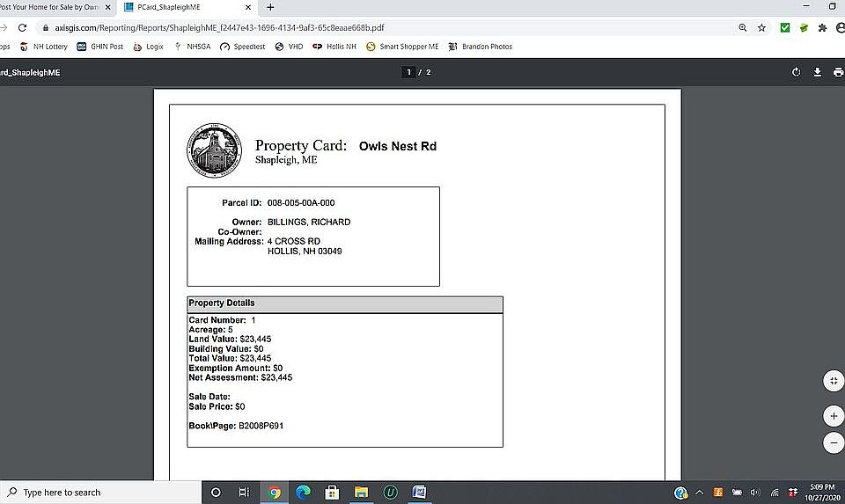Download the PDF file
This screenshot has height=504, width=845.
point(817,72)
